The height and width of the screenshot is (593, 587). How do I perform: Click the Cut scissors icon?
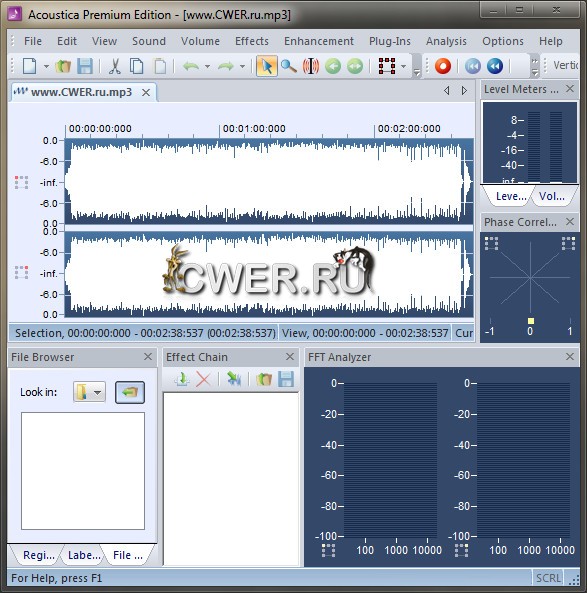coord(115,66)
